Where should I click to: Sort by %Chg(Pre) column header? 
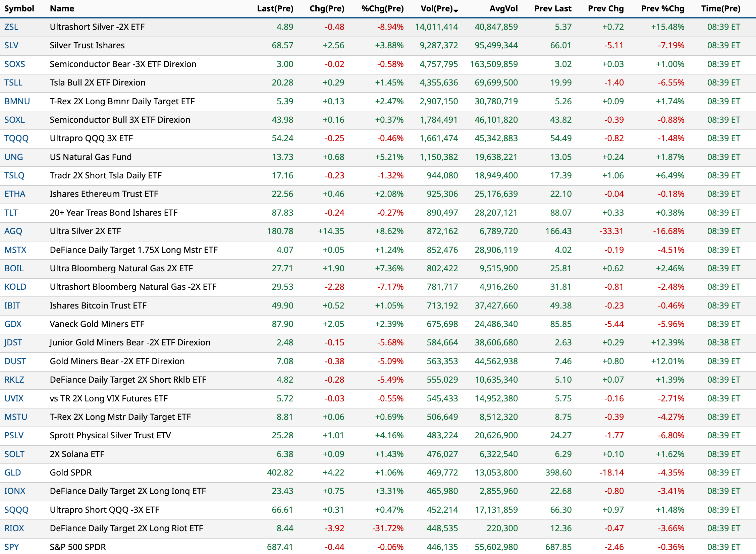point(382,9)
